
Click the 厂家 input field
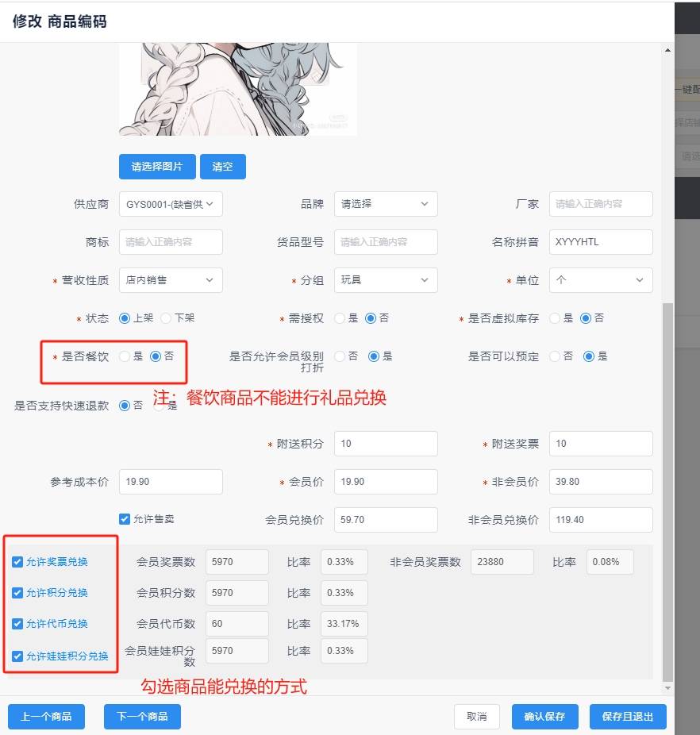pos(601,204)
